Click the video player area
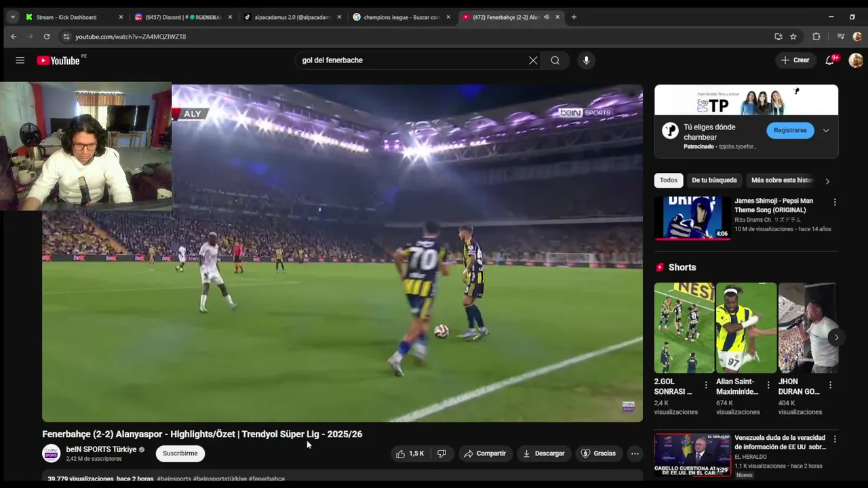The height and width of the screenshot is (488, 868). coord(342,253)
